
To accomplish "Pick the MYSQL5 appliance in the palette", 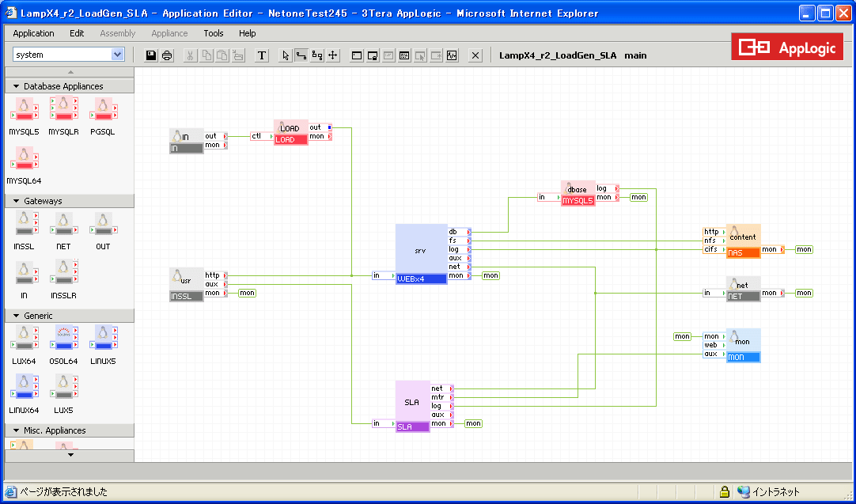I will pyautogui.click(x=24, y=109).
